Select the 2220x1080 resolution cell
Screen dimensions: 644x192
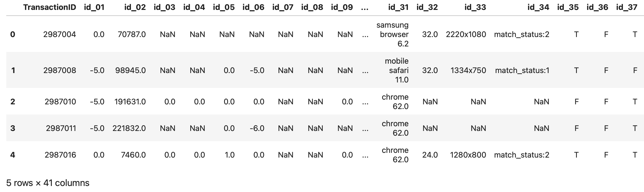pyautogui.click(x=466, y=34)
